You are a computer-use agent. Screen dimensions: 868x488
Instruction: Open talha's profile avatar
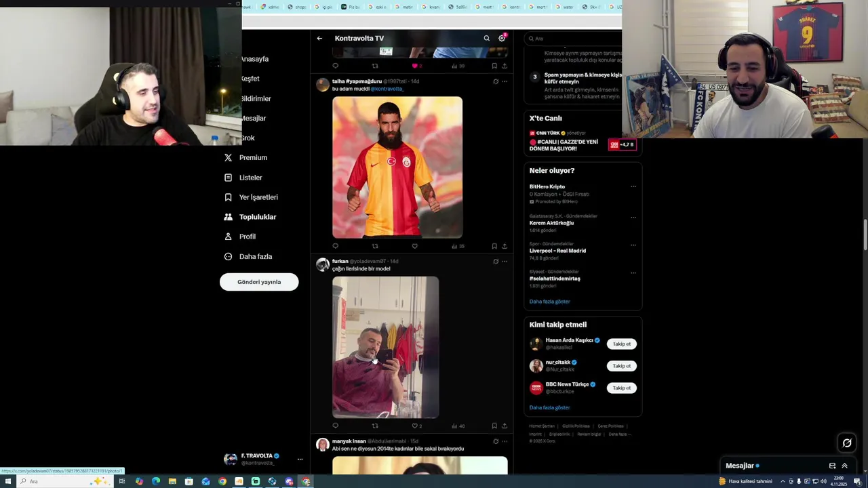click(x=323, y=85)
